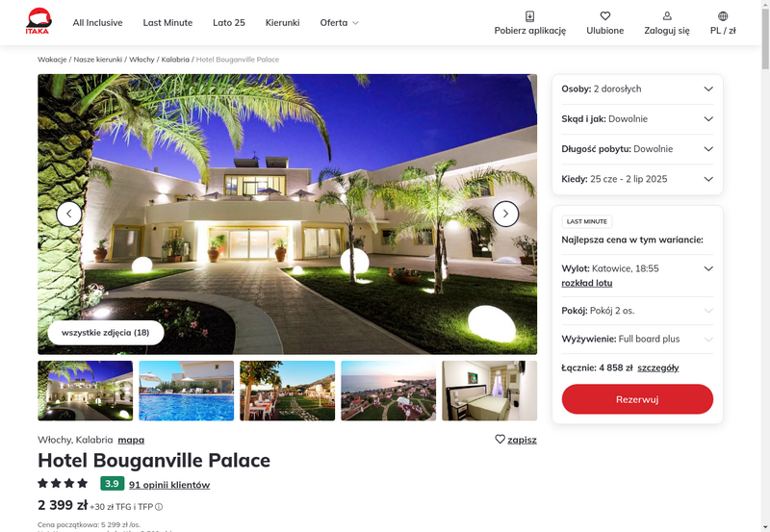Click the TFG i TFP info icon
770x532 pixels.
[x=159, y=507]
